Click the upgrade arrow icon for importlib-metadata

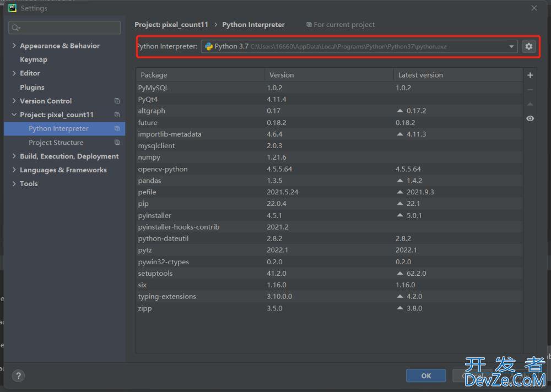(x=400, y=134)
